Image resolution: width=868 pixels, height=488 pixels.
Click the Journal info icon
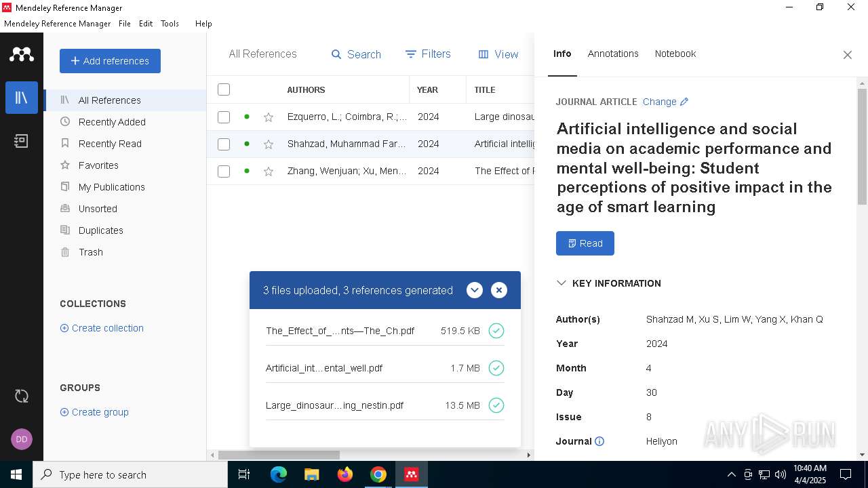coord(599,441)
